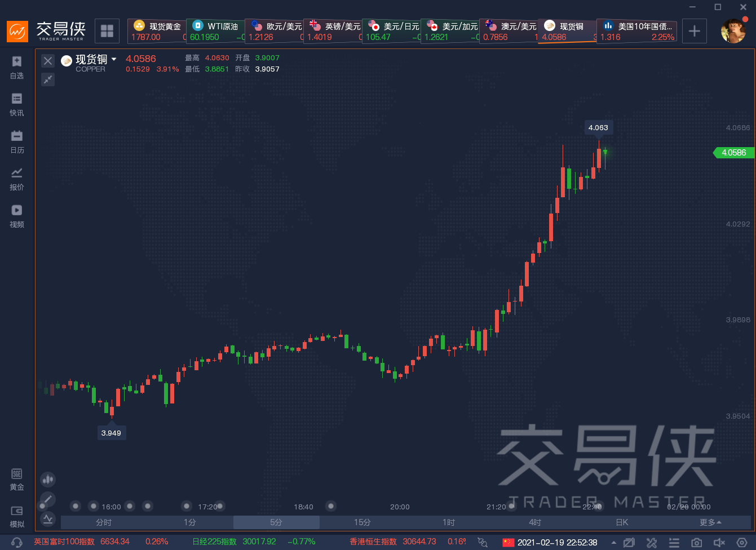756x550 pixels.
Task: Activate the pencil drawing tool
Action: (x=48, y=499)
